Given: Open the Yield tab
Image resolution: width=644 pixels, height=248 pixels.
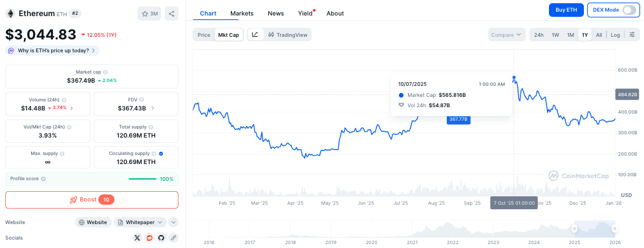Looking at the screenshot, I should 306,13.
